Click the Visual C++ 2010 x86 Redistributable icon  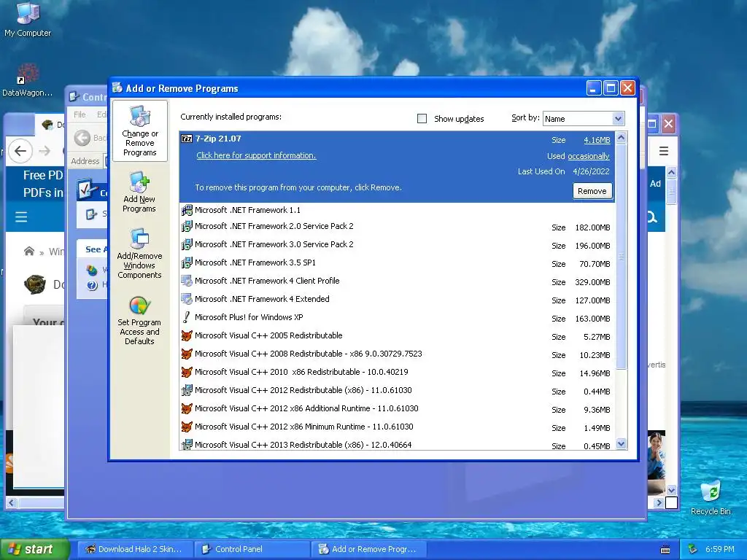click(x=187, y=372)
